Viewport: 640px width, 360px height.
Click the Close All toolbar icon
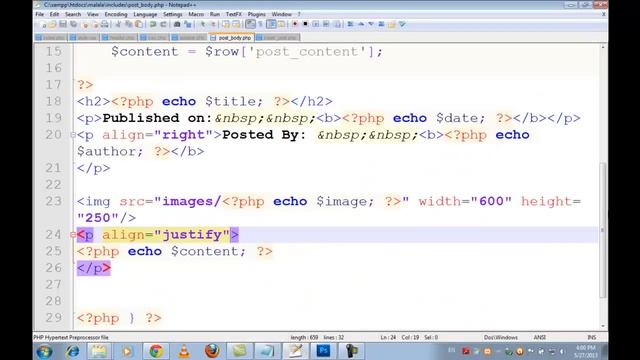[x=95, y=24]
